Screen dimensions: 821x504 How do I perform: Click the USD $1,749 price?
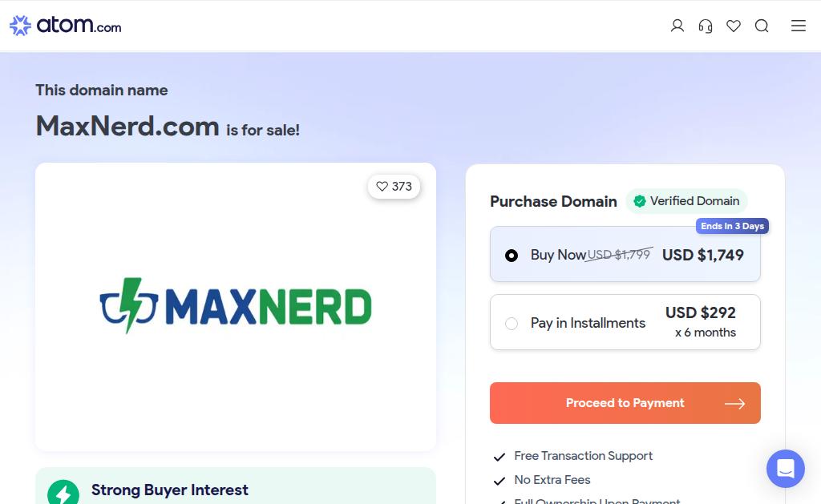click(702, 255)
